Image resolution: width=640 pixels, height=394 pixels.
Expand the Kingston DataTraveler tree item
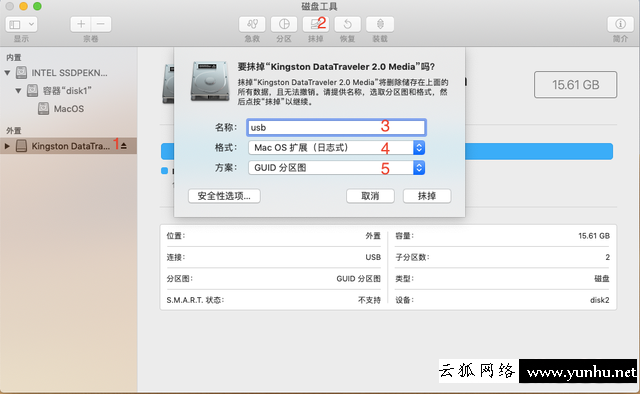[x=7, y=146]
